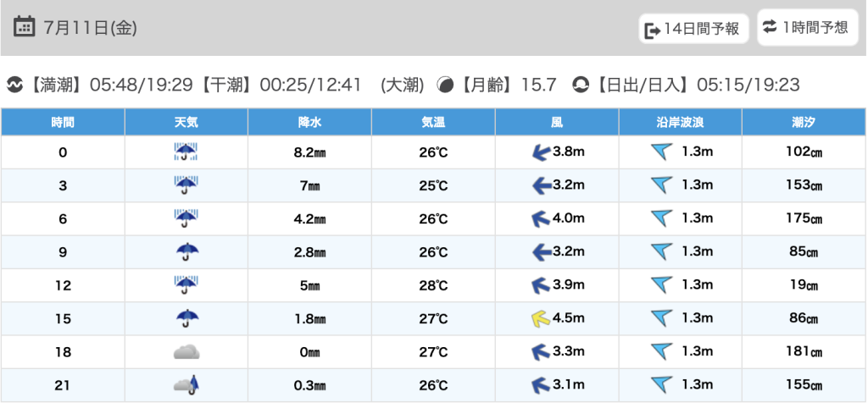Click the cloud icon at hour 18

[186, 351]
